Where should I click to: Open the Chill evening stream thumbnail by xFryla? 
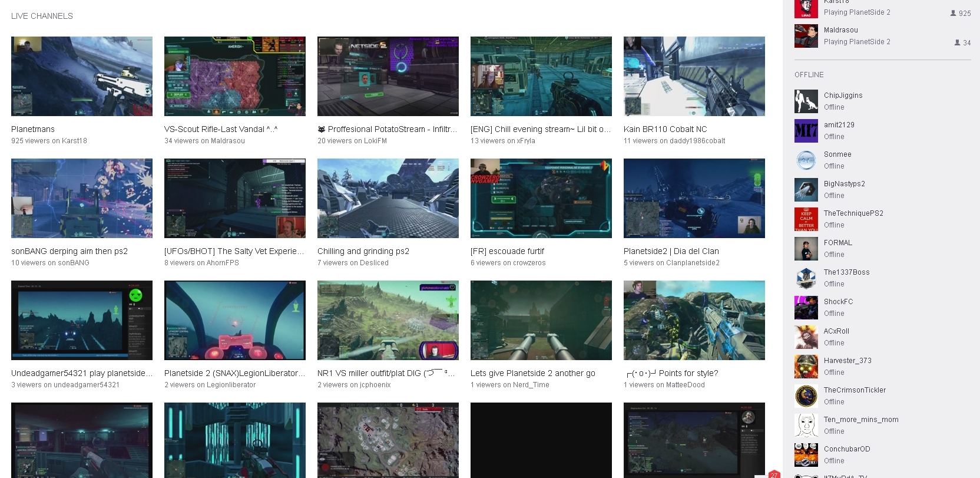click(x=541, y=76)
